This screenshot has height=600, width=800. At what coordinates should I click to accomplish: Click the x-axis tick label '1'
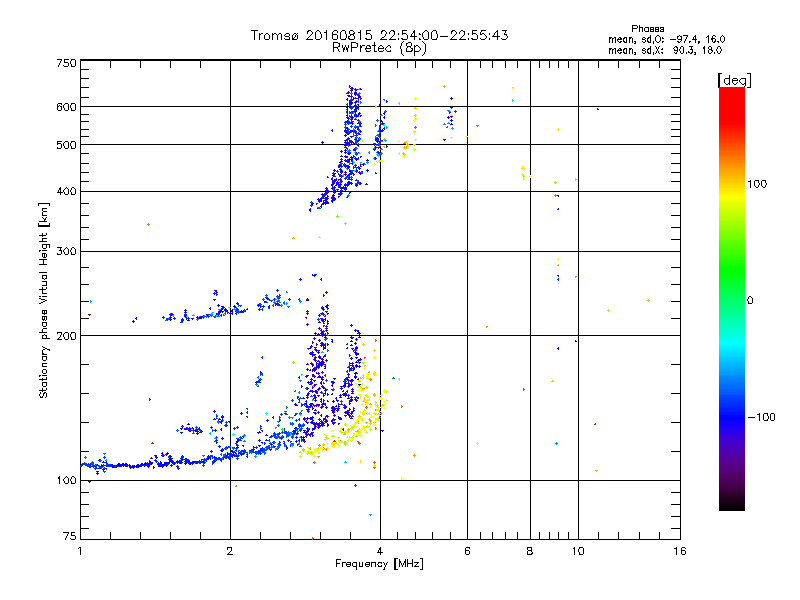(80, 551)
